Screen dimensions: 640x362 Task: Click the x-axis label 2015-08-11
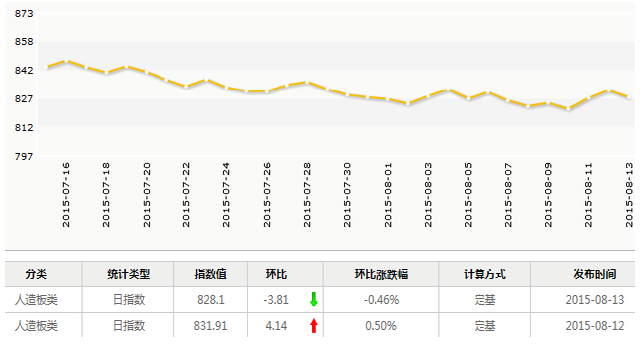(588, 195)
